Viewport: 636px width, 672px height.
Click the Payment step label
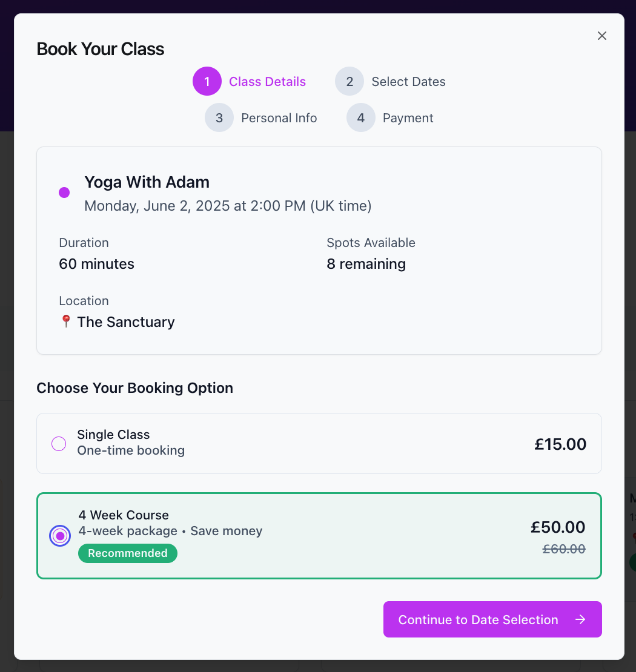(x=408, y=117)
